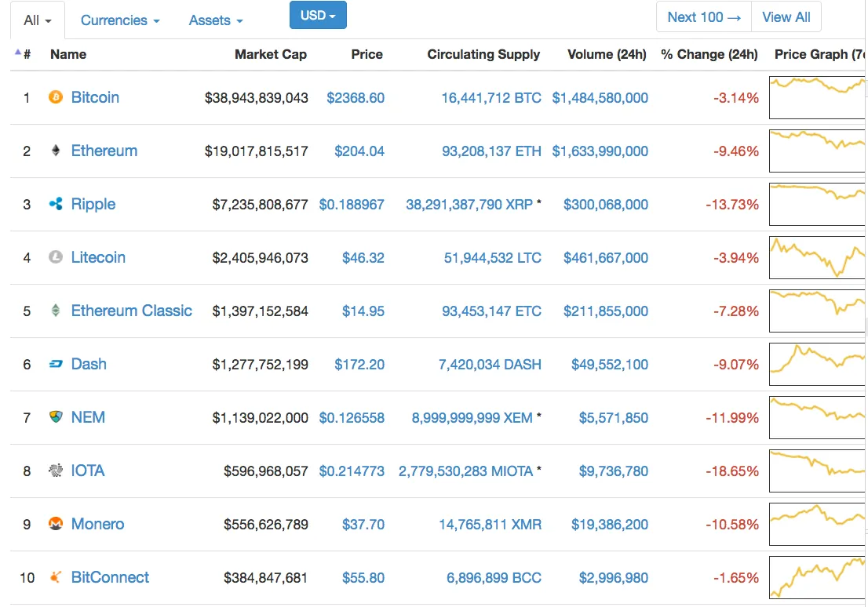Sort by Price column header
This screenshot has width=868, height=607.
(367, 54)
